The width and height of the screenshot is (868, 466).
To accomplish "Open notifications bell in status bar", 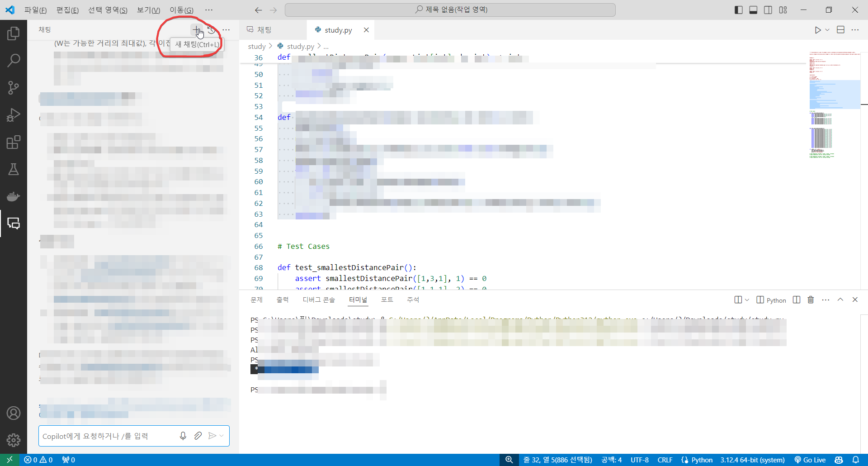I will (x=856, y=460).
